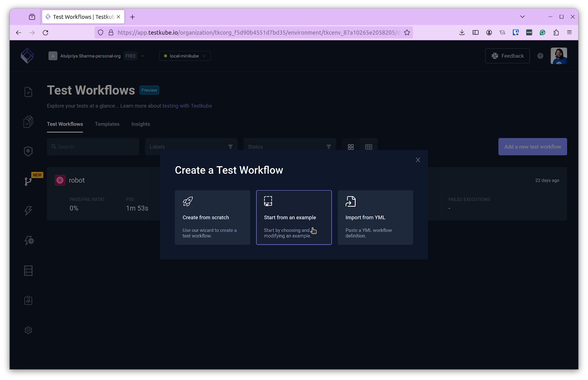588x380 pixels.
Task: Click Add a new test workflow button
Action: [533, 147]
